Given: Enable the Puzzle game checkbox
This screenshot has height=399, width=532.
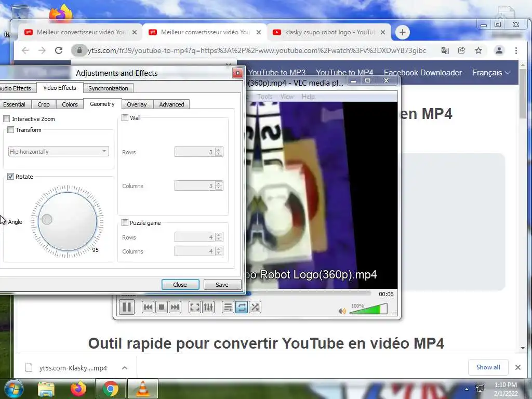Looking at the screenshot, I should pyautogui.click(x=125, y=222).
